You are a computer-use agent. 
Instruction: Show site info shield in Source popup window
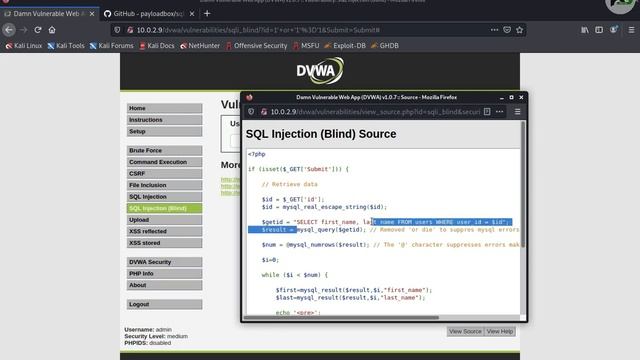(251, 111)
